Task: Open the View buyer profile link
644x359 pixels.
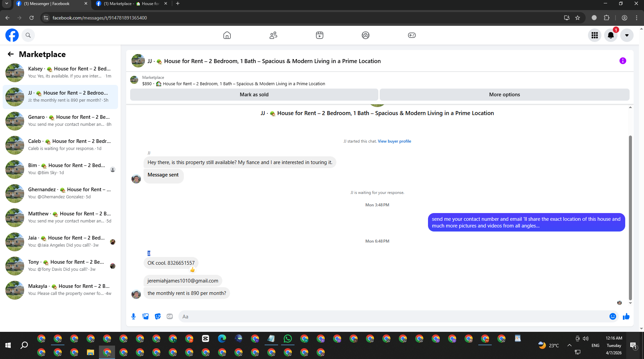Action: click(x=394, y=141)
